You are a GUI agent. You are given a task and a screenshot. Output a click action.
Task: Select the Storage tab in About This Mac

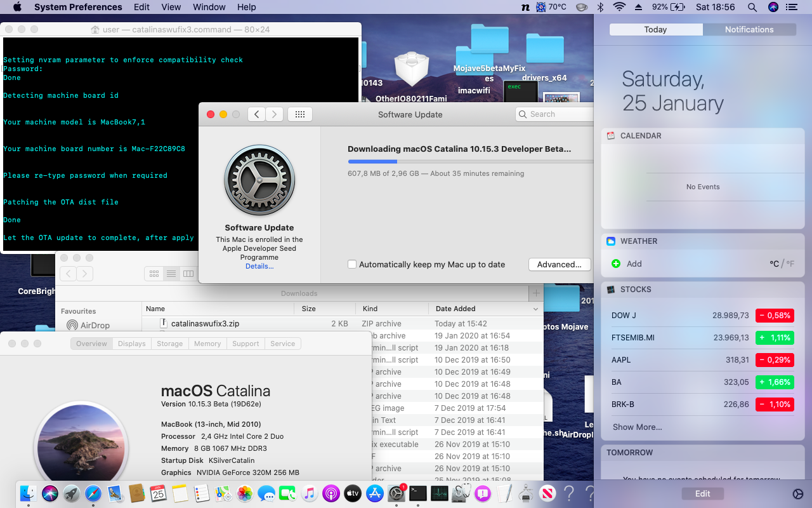point(170,344)
